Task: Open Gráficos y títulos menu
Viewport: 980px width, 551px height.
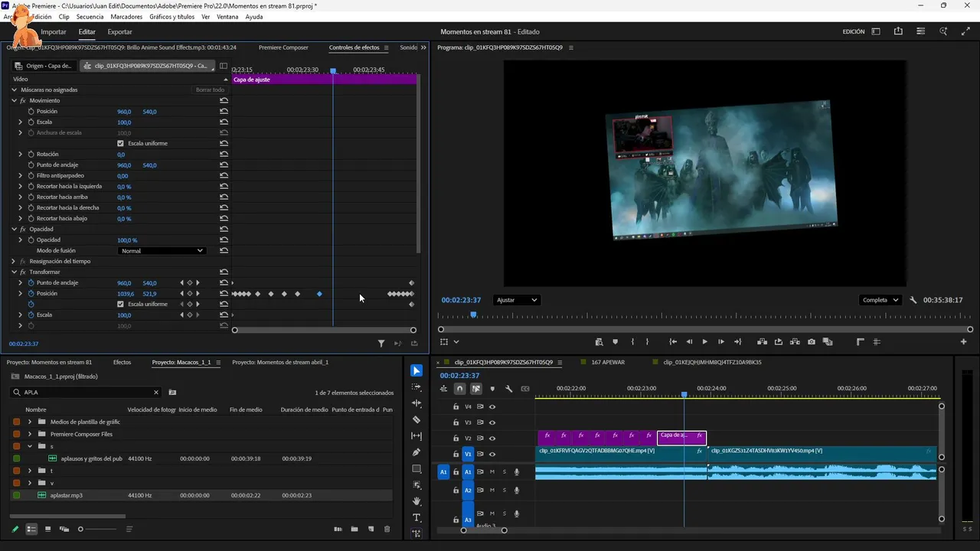Action: click(x=171, y=17)
